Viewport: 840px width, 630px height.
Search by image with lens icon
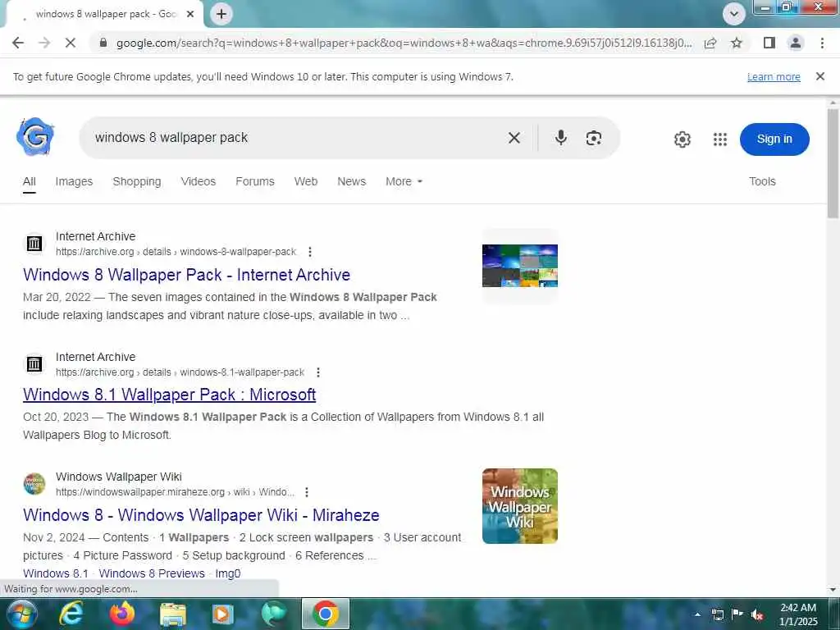pyautogui.click(x=594, y=138)
